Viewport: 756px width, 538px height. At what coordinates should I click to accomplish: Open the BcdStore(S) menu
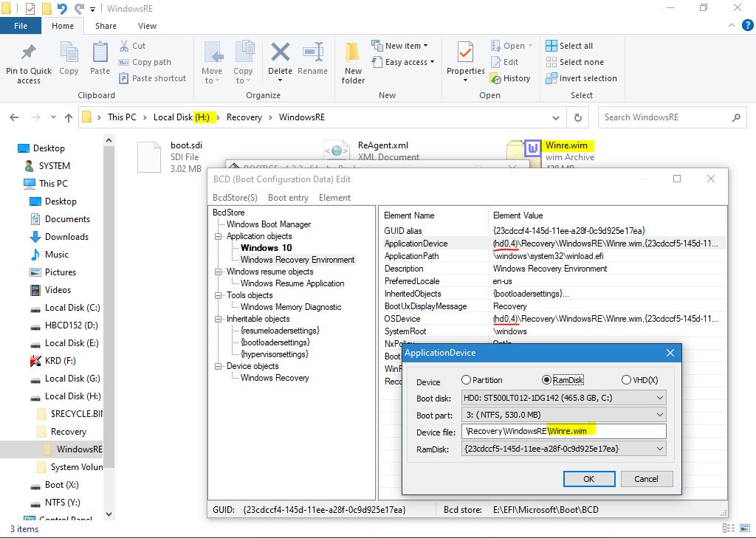click(x=235, y=198)
